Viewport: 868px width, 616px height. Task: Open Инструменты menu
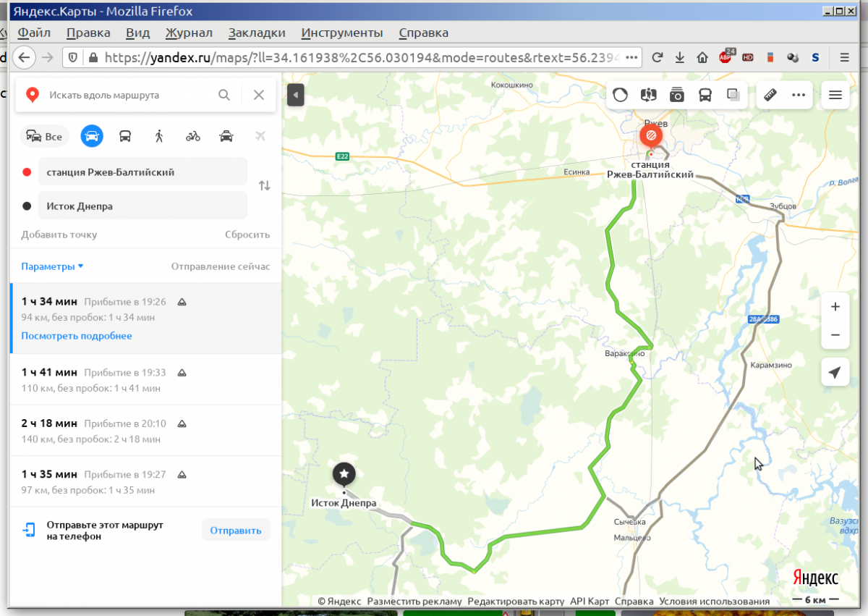coord(342,33)
